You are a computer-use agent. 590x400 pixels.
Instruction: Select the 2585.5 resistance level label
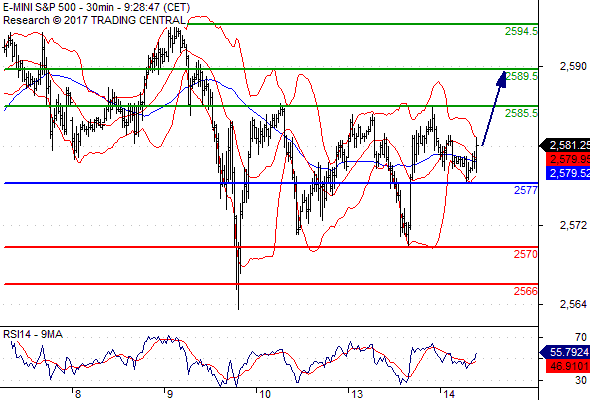click(521, 113)
